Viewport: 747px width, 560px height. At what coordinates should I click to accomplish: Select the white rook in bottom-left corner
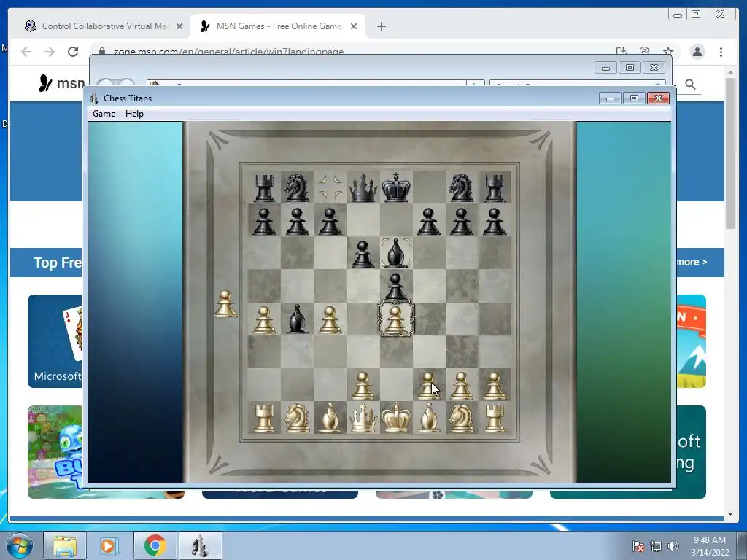tap(264, 419)
